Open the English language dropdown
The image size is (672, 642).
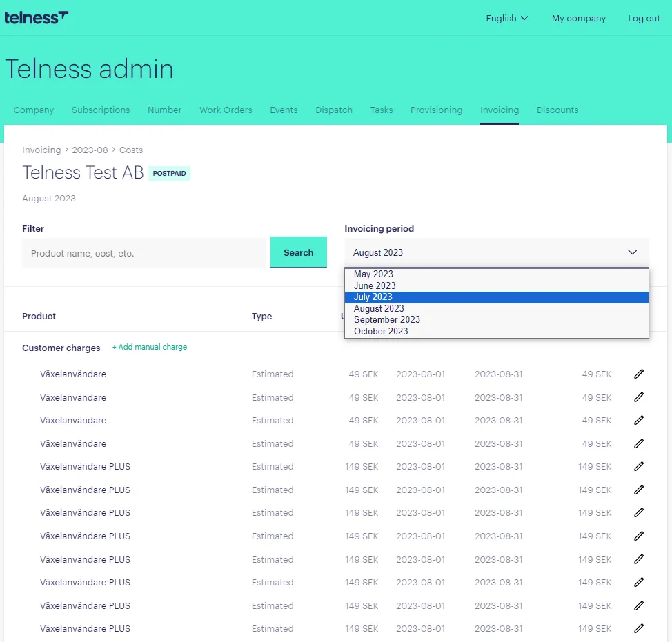tap(506, 19)
